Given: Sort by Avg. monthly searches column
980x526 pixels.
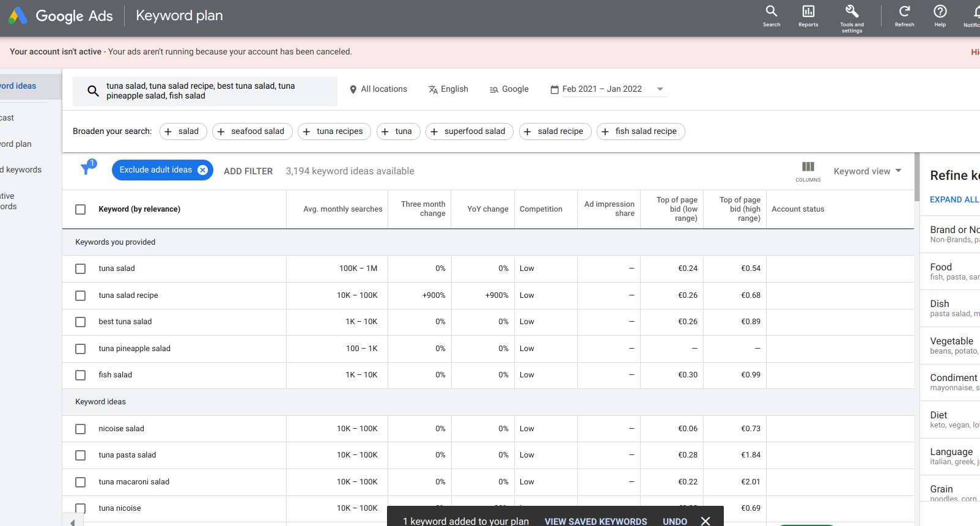Looking at the screenshot, I should (x=342, y=209).
